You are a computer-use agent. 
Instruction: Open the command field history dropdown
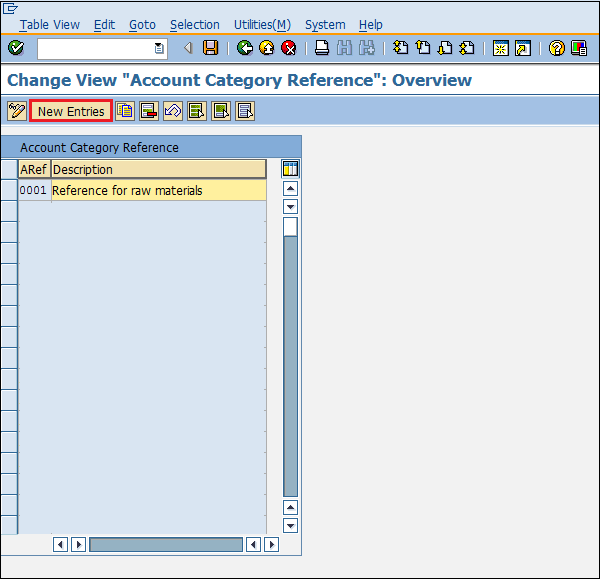click(159, 48)
